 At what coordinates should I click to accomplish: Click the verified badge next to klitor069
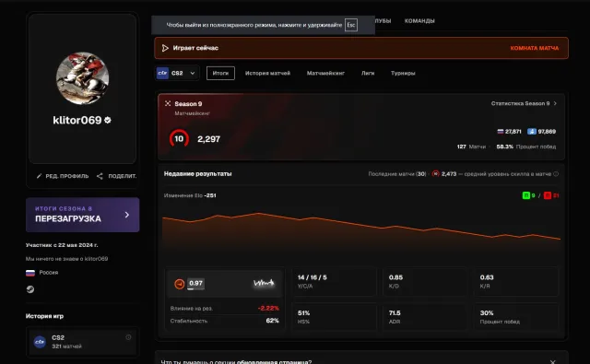click(x=108, y=120)
